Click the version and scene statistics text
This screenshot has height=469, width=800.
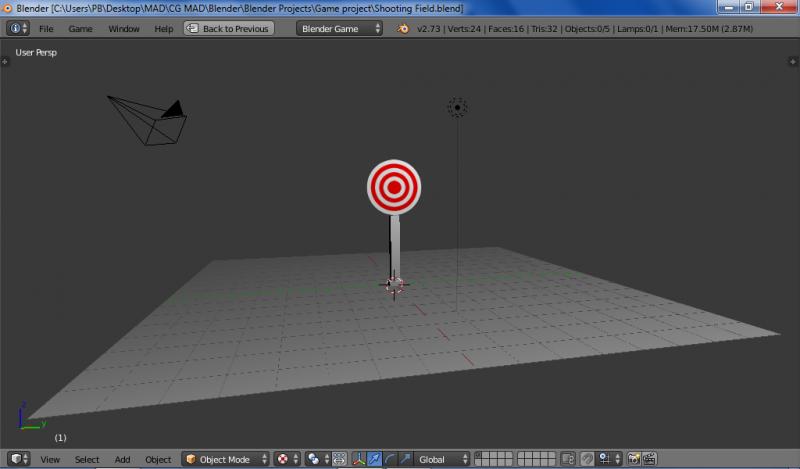pos(585,29)
